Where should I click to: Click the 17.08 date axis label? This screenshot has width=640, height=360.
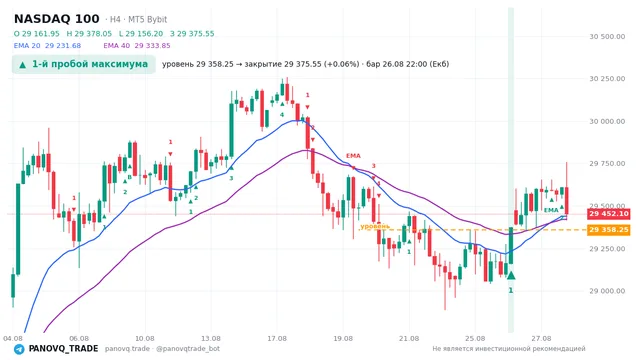tap(277, 338)
